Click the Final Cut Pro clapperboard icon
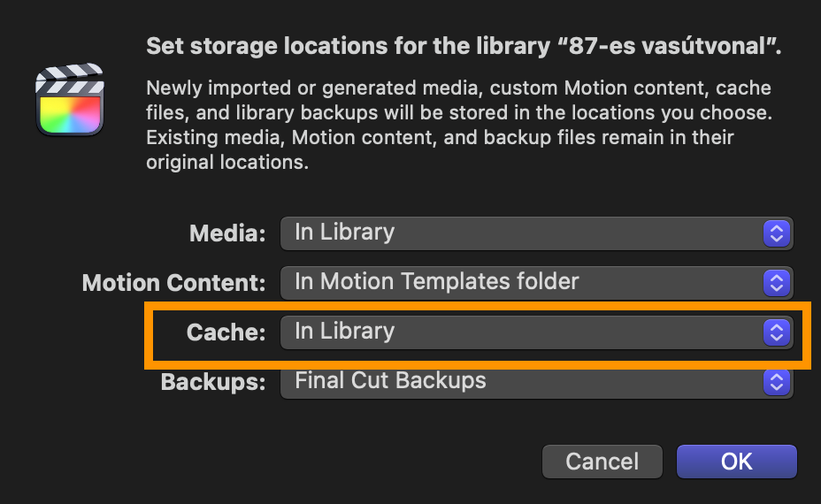 click(x=70, y=99)
